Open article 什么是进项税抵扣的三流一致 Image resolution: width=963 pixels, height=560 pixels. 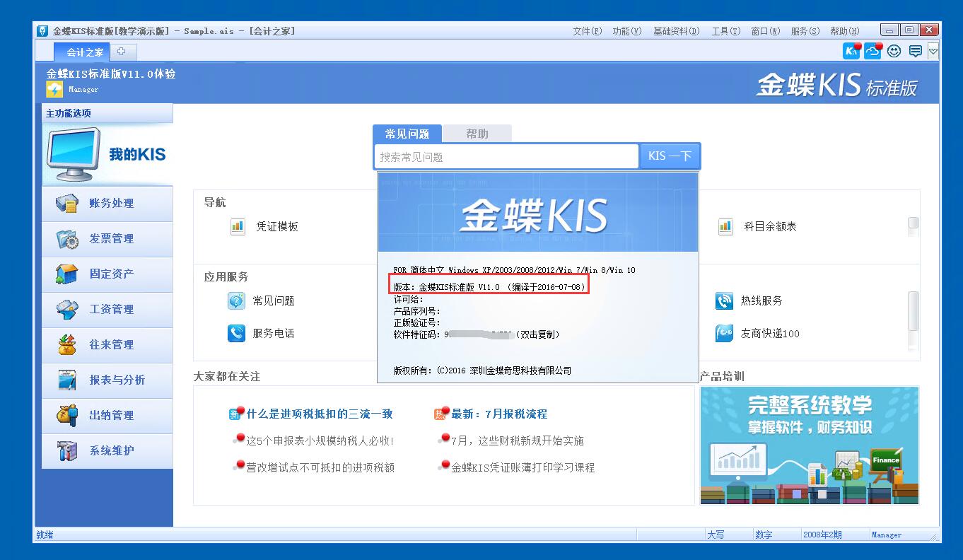pos(320,414)
